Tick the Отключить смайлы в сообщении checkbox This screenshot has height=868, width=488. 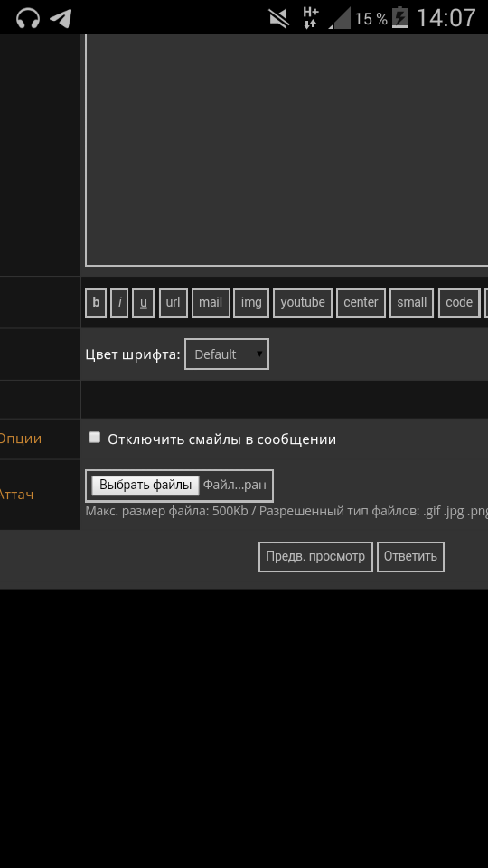pos(95,438)
